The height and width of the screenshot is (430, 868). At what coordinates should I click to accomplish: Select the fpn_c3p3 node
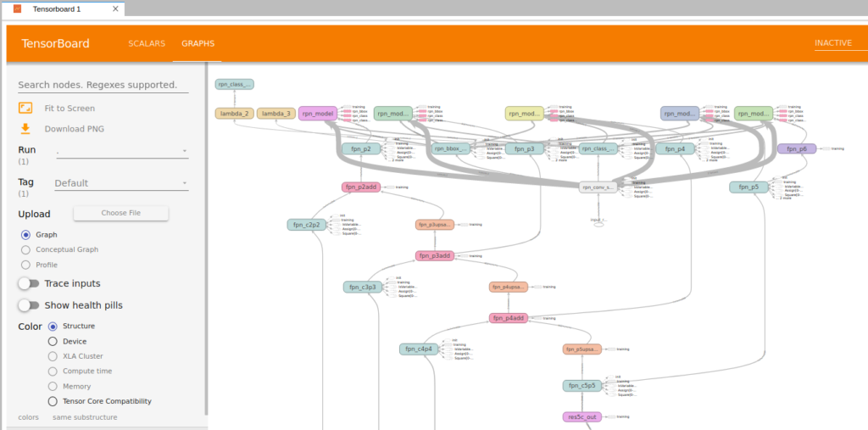coord(363,287)
